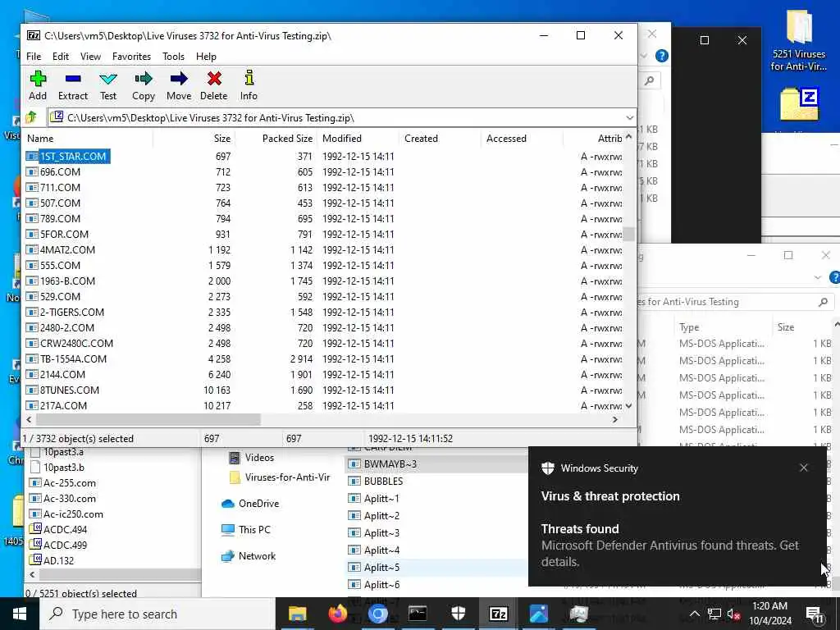
Task: Open the Command Prompt taskbar icon
Action: 418,614
